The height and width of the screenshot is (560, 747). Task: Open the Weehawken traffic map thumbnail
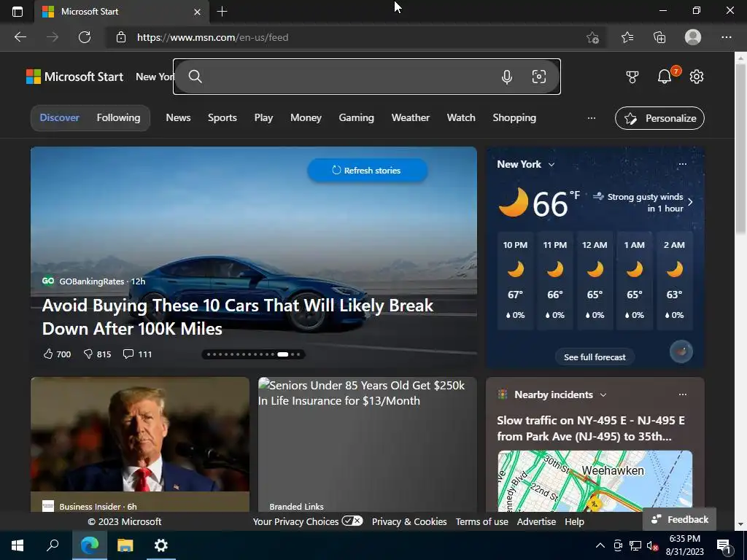coord(595,481)
